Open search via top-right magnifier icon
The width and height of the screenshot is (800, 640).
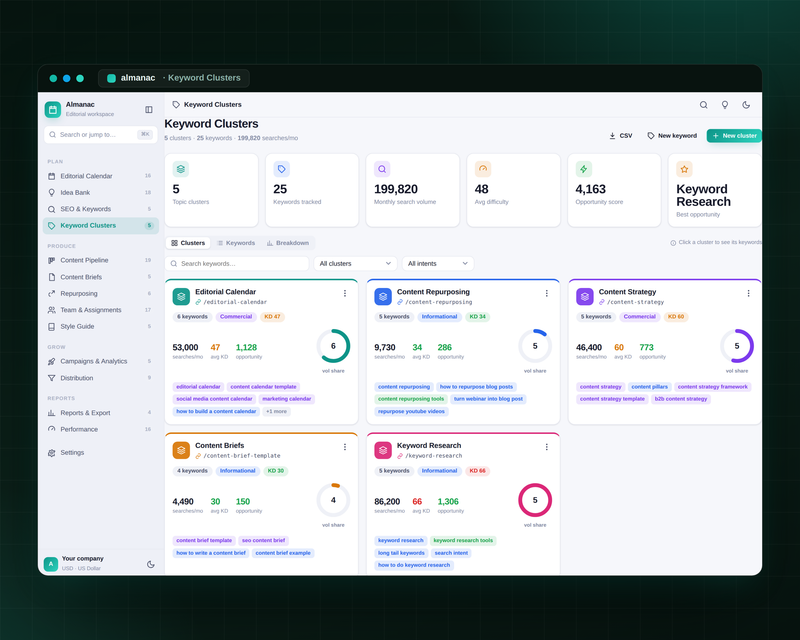click(x=703, y=105)
